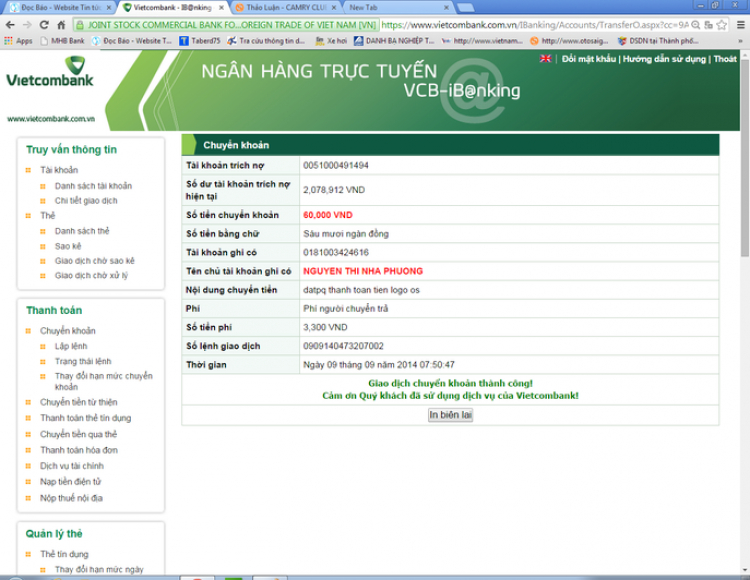Reload the page with the refresh icon
The image size is (750, 580).
pos(44,25)
